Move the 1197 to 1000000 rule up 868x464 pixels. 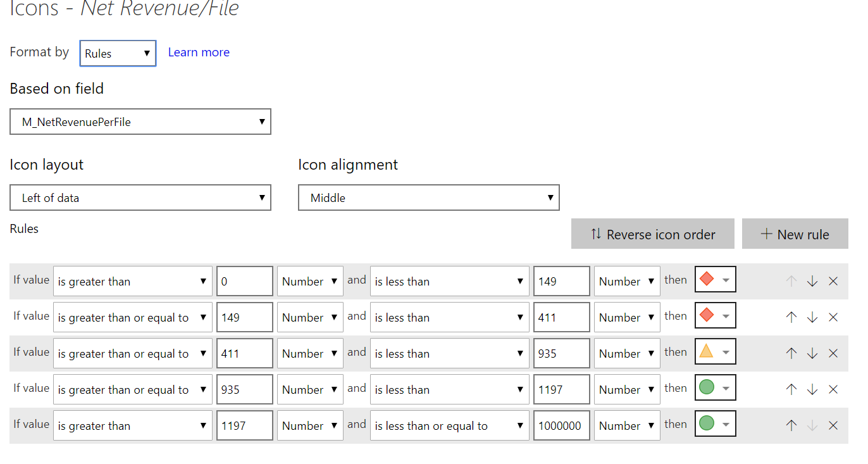point(791,425)
